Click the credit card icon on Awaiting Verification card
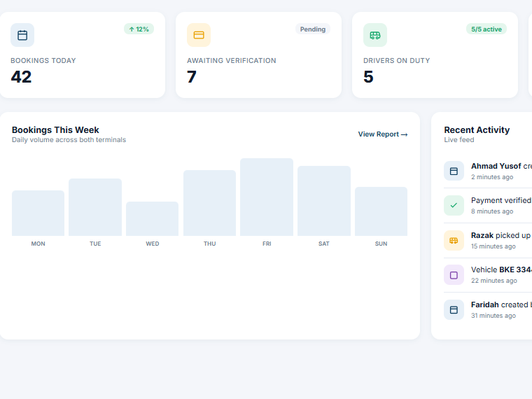Screen dimensions: 532x399 [199, 35]
